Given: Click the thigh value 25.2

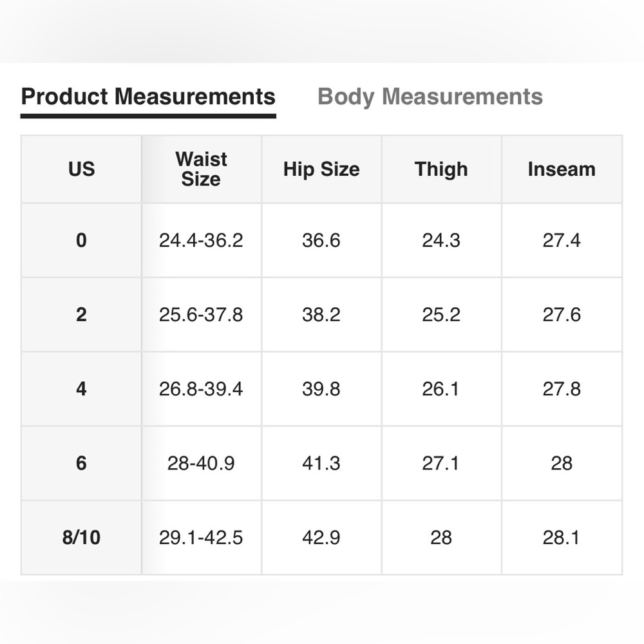Looking at the screenshot, I should (441, 315).
